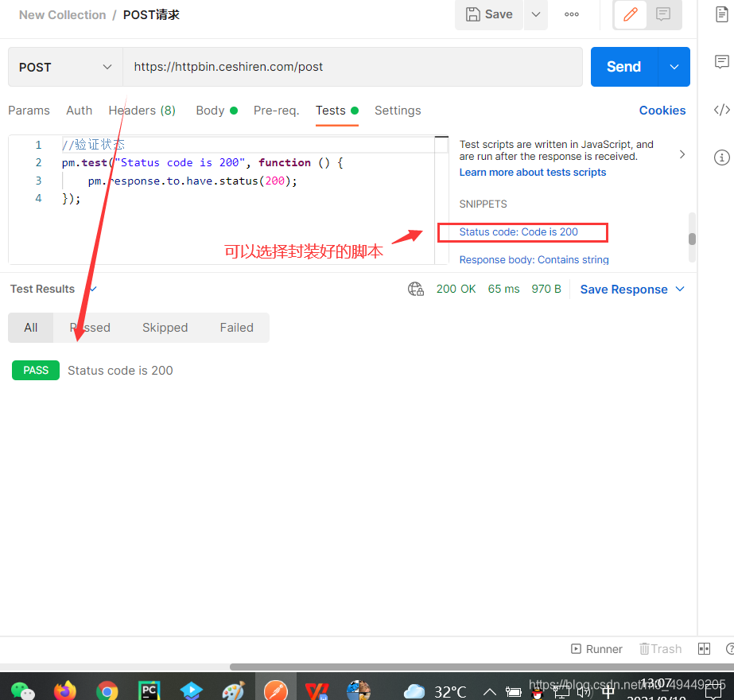The height and width of the screenshot is (700, 734).
Task: Filter test results by Failed
Action: coord(236,328)
